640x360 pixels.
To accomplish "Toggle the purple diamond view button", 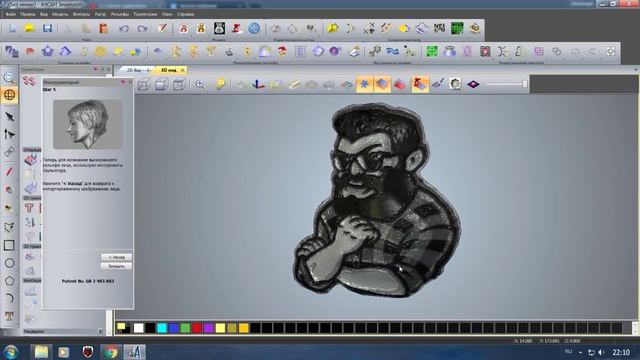I will point(473,84).
